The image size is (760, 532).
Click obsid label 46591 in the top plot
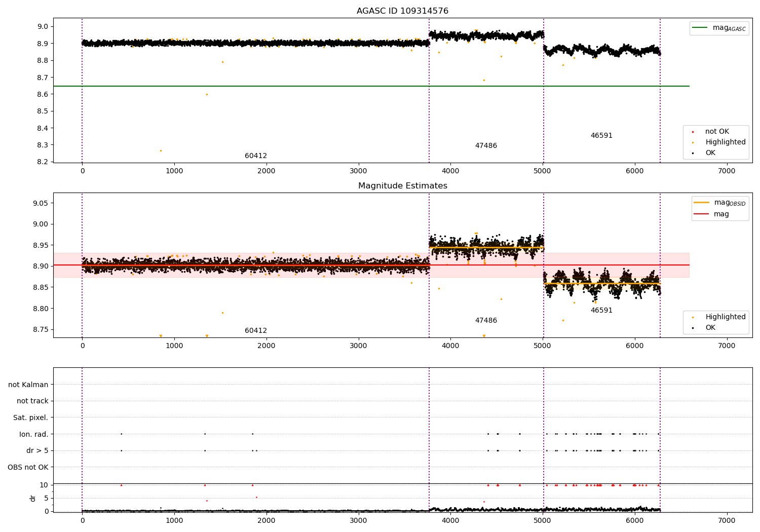(601, 136)
